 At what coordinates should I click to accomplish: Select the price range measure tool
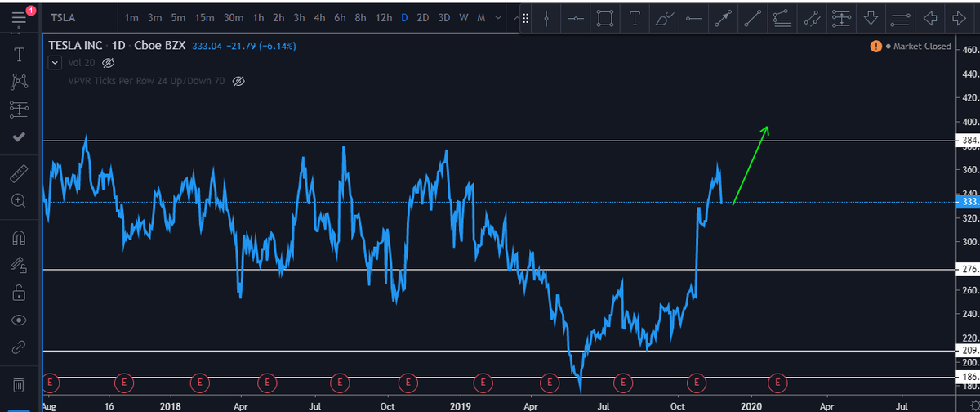(x=841, y=18)
